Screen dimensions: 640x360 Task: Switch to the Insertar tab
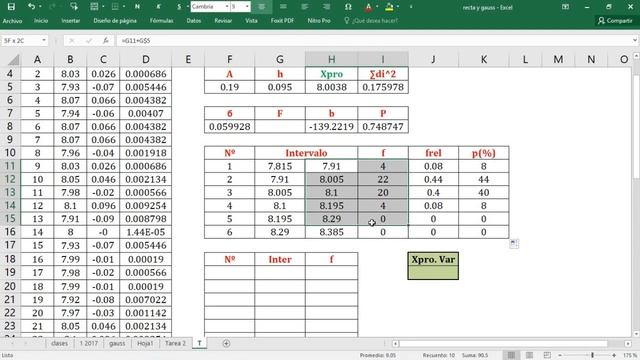point(71,20)
